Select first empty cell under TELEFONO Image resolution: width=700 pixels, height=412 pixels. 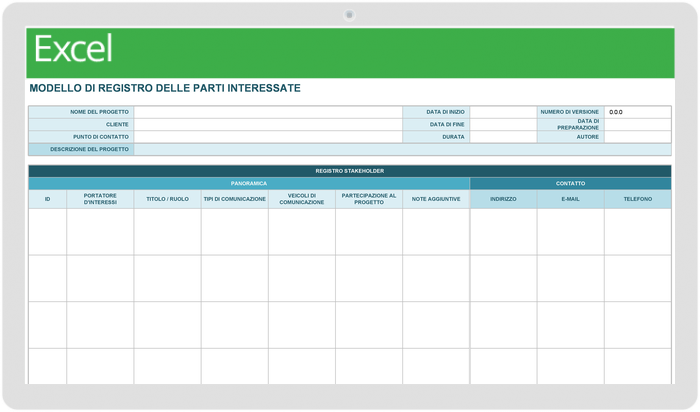tap(638, 232)
